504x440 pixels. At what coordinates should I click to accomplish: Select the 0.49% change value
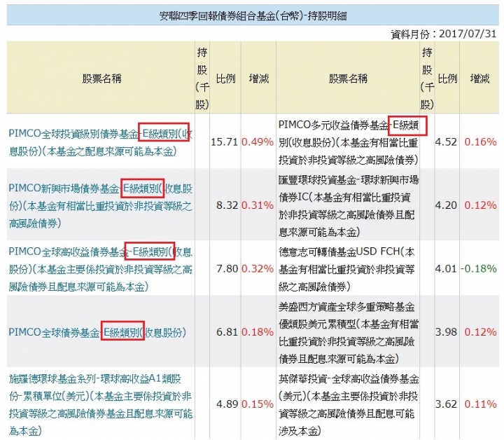tap(257, 142)
